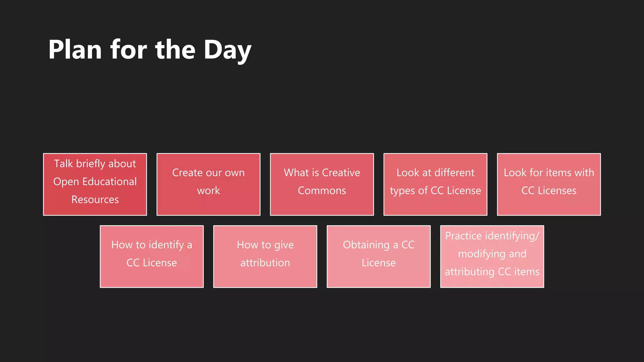644x362 pixels.
Task: Click the word 'Day' in the title
Action: click(x=227, y=51)
